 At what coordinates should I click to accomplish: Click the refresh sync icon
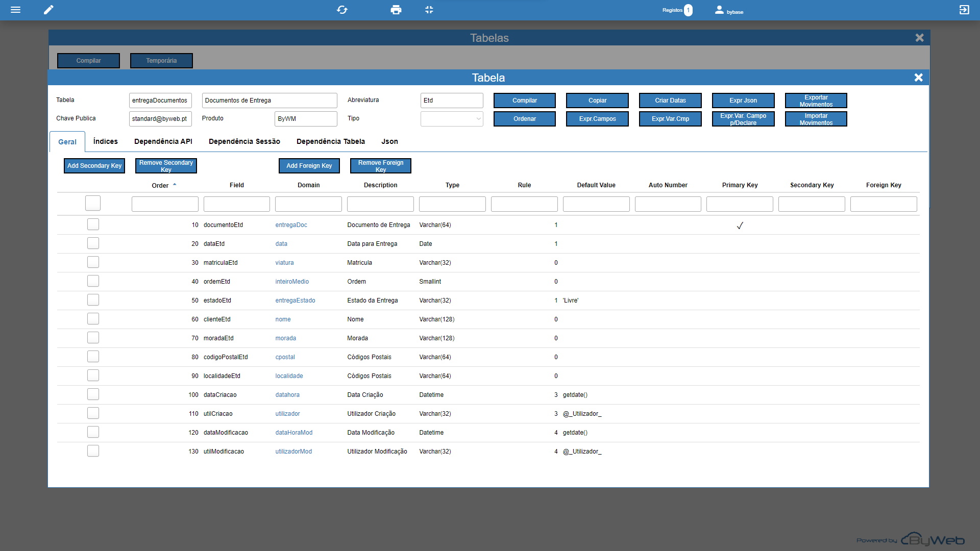(x=342, y=10)
